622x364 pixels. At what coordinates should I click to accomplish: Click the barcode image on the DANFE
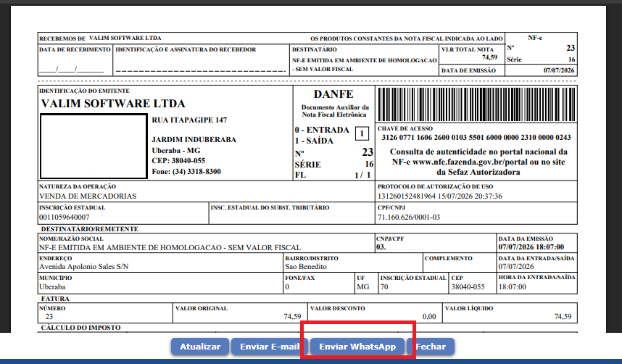coord(476,104)
